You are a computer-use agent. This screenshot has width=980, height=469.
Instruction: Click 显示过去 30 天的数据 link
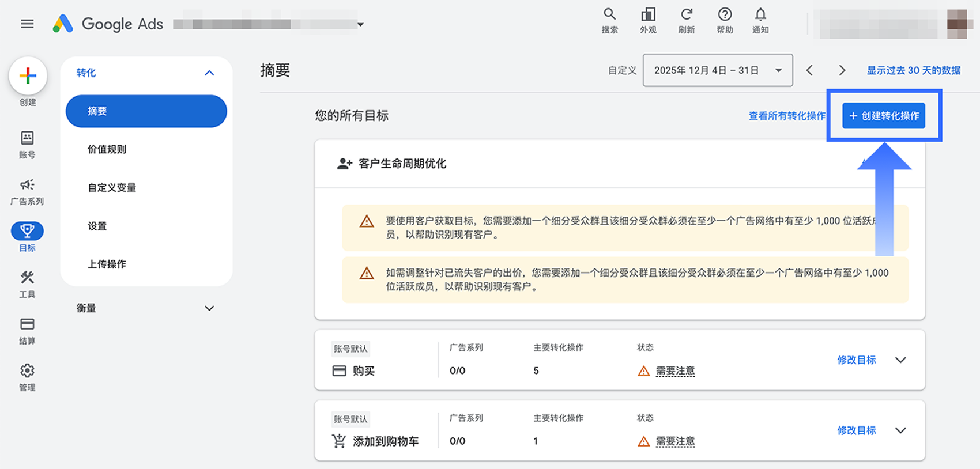913,70
